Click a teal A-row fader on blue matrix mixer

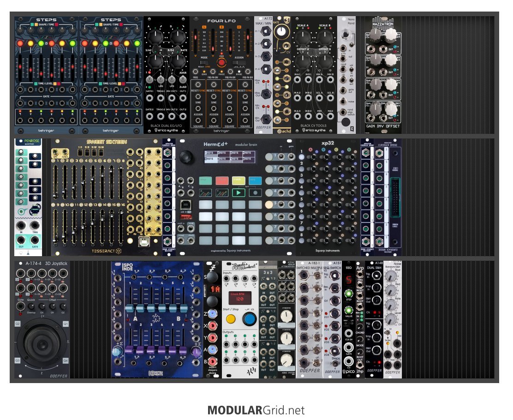click(130, 308)
